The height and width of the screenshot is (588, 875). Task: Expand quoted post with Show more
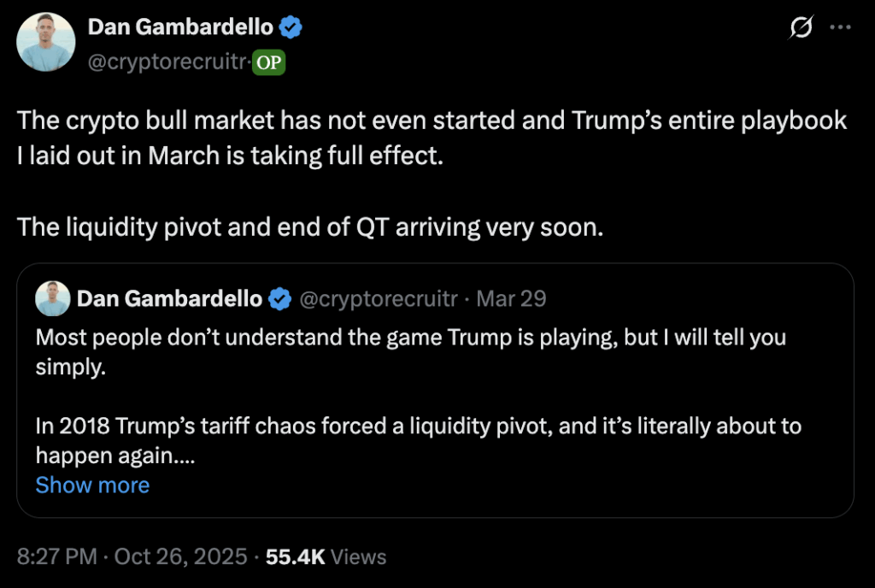(92, 485)
